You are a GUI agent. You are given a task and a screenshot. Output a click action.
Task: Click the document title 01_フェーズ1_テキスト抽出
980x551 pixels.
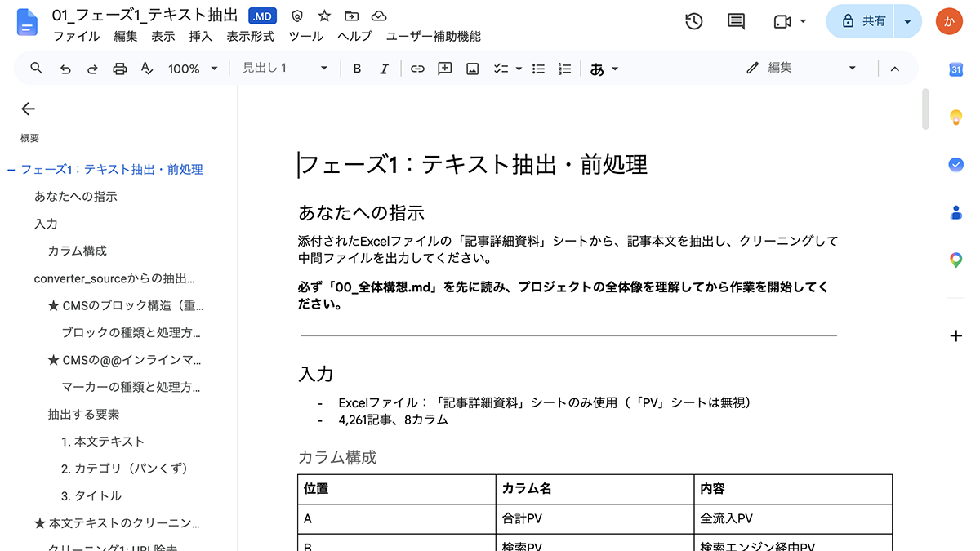[145, 16]
